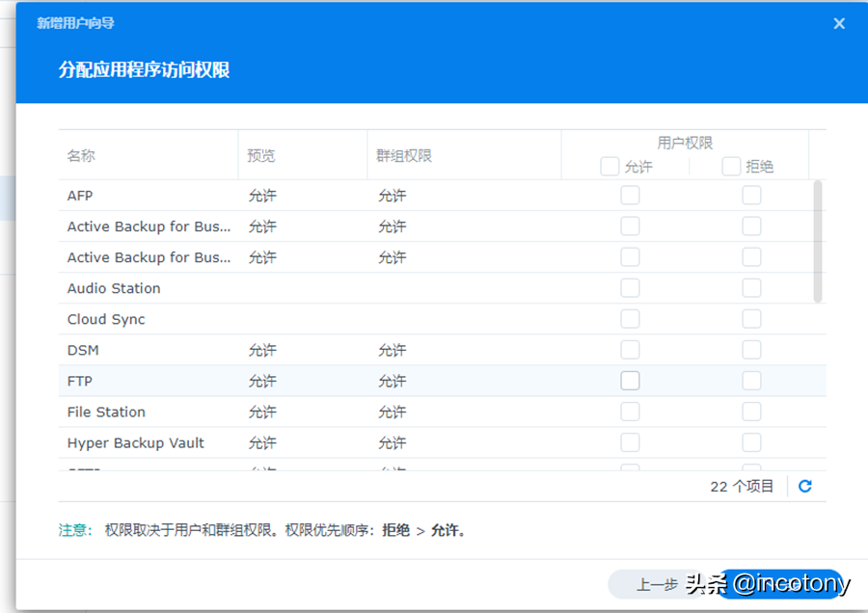Allow Audio Station access
868x613 pixels.
tap(630, 288)
